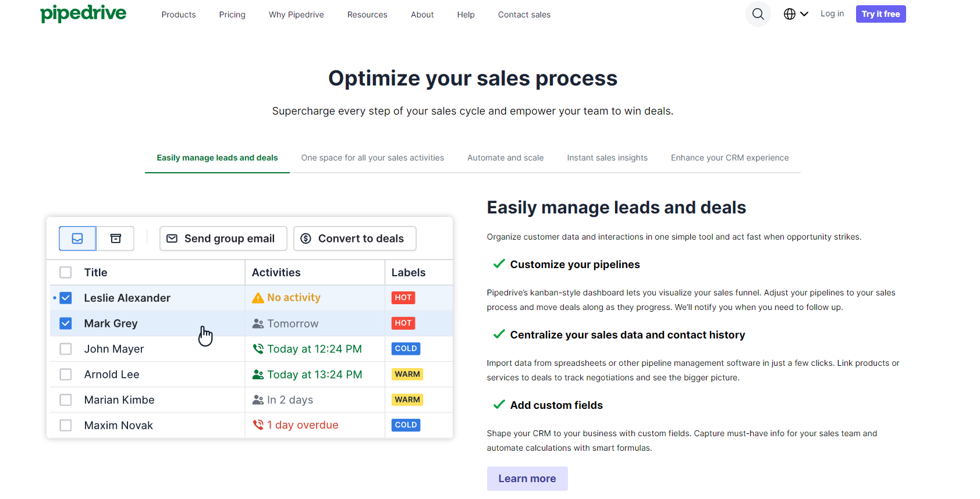
Task: Click the name Leslie Alexander
Action: pos(127,298)
